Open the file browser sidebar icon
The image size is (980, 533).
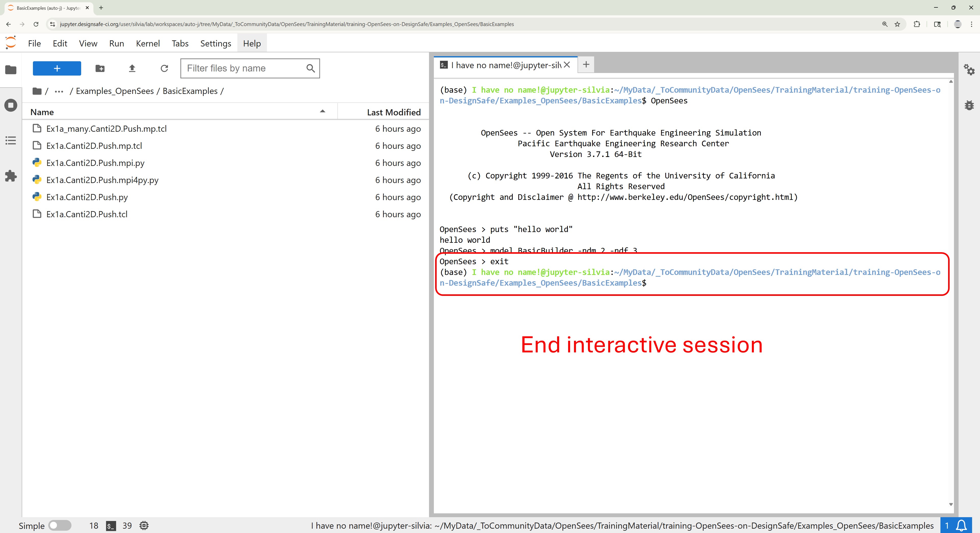[11, 70]
